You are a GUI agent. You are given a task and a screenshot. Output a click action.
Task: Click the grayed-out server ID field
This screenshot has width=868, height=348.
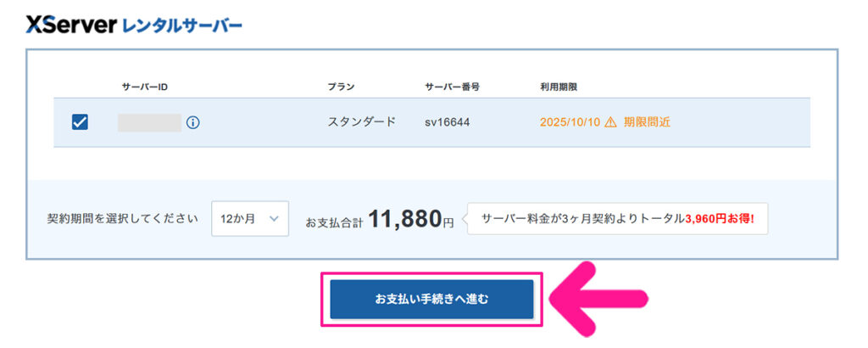coord(149,122)
